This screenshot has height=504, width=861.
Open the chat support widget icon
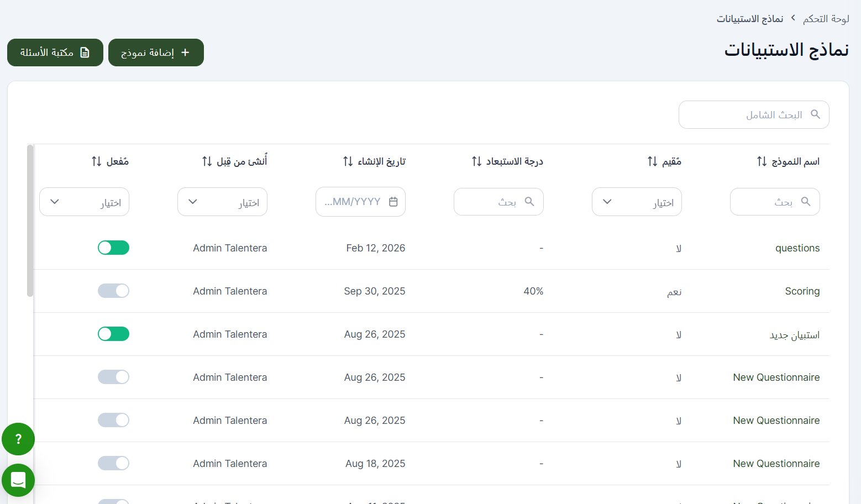click(18, 480)
